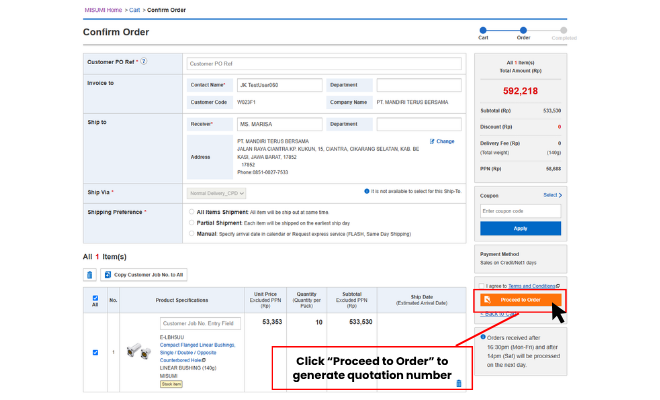Open the Terms and Conditions link
This screenshot has width=660, height=400.
click(x=532, y=286)
